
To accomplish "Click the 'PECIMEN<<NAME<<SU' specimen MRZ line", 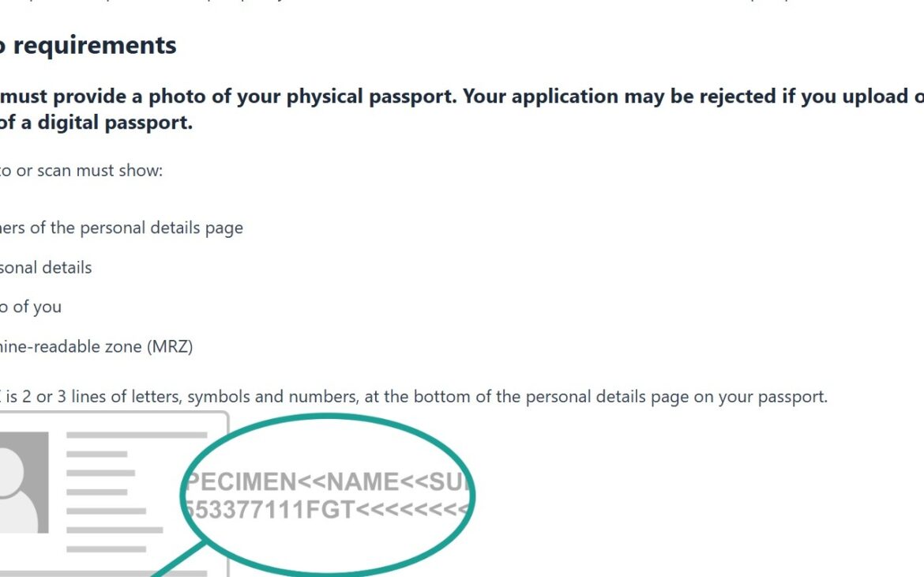I will (328, 481).
